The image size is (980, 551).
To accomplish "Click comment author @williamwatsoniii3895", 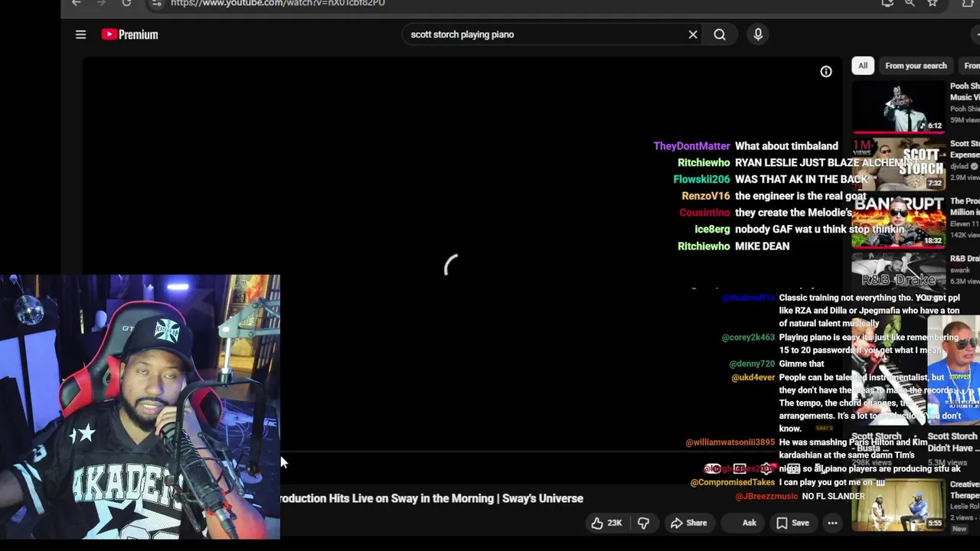I will click(x=730, y=442).
